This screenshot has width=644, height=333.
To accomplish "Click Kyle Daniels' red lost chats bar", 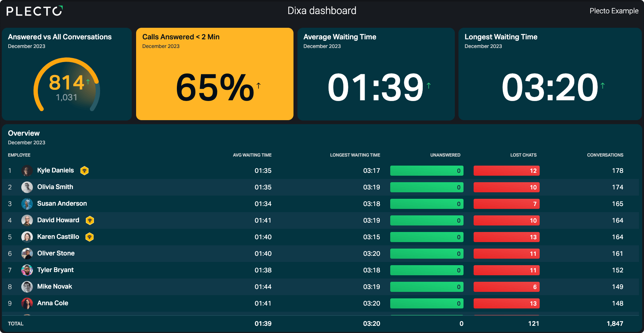I will [x=506, y=171].
